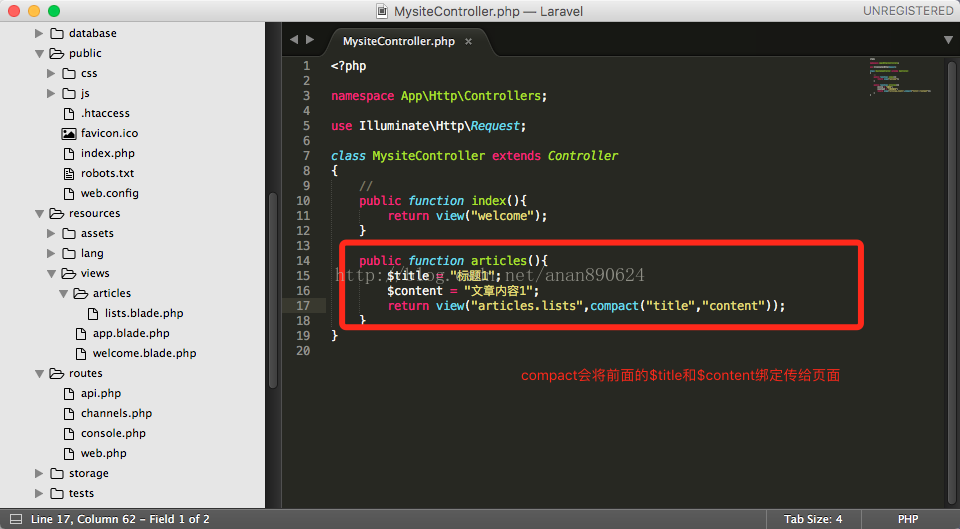Click the $content variable on line 16
Image resolution: width=960 pixels, height=529 pixels.
(414, 291)
